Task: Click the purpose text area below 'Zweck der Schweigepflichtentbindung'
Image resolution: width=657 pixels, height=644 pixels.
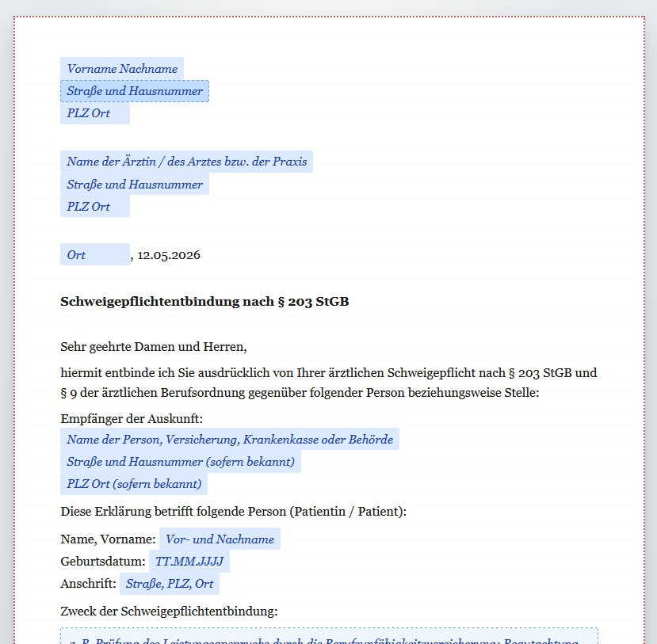Action: (x=330, y=636)
